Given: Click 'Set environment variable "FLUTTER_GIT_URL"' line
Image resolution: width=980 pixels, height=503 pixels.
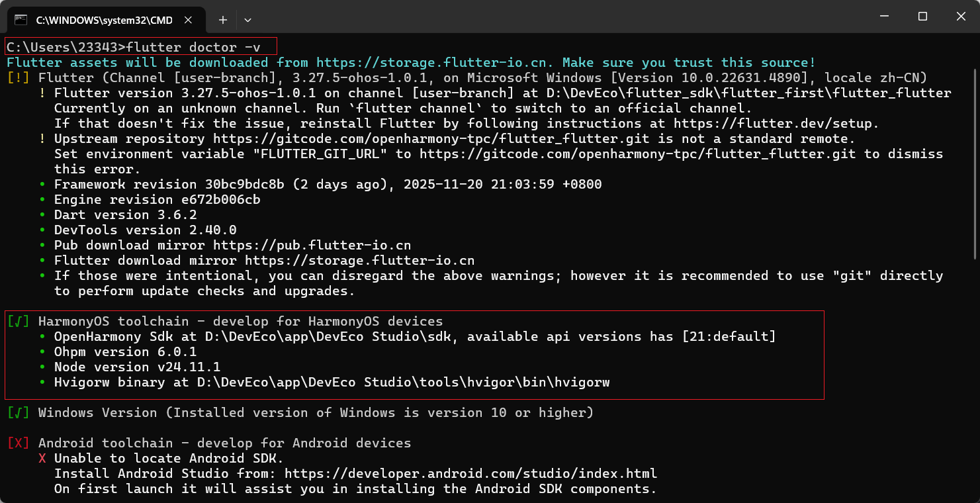Looking at the screenshot, I should pyautogui.click(x=499, y=154).
